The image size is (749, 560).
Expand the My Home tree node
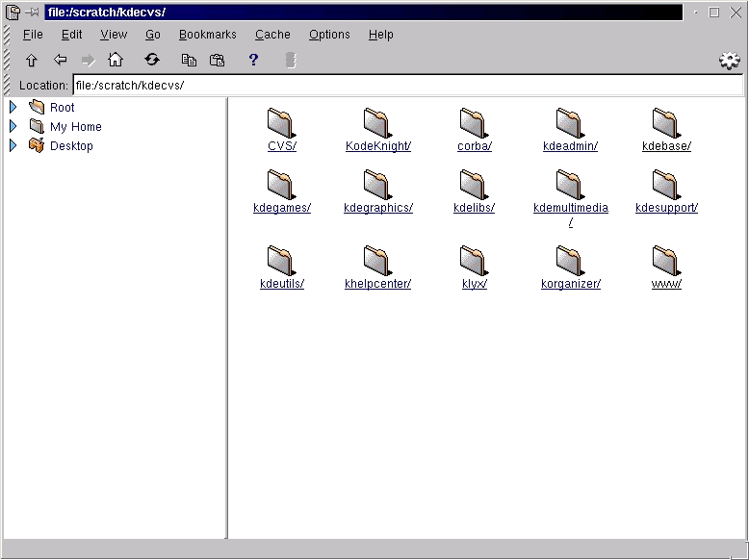click(13, 126)
